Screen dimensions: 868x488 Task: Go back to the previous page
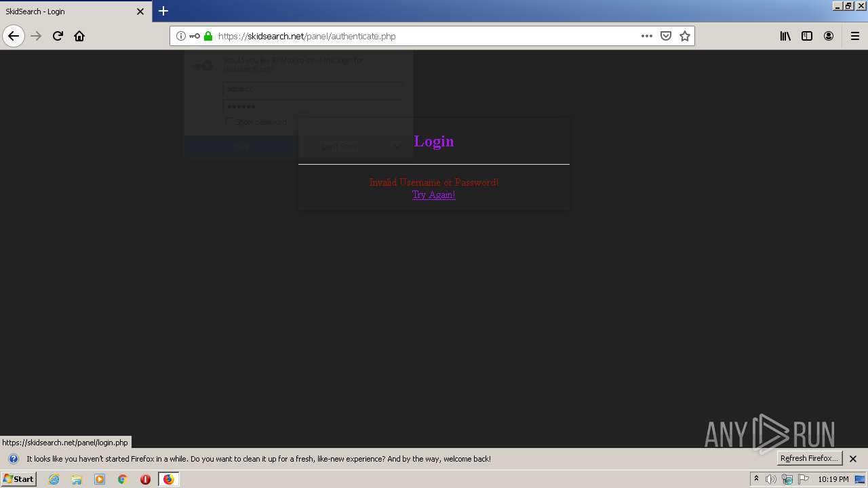pyautogui.click(x=14, y=36)
